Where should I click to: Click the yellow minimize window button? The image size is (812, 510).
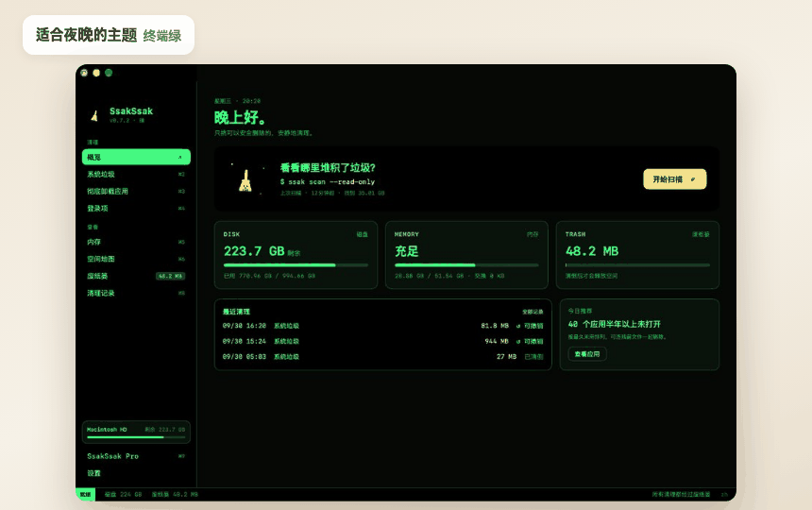pyautogui.click(x=96, y=73)
